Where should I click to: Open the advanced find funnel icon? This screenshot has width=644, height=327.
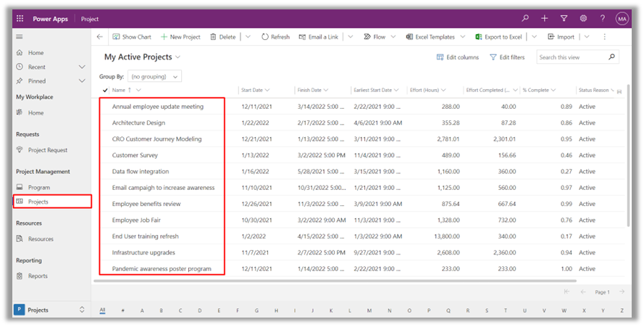564,19
